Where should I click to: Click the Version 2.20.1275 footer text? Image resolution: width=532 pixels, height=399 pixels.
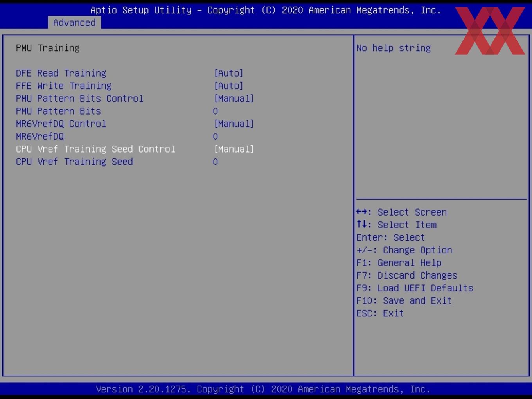coord(263,389)
